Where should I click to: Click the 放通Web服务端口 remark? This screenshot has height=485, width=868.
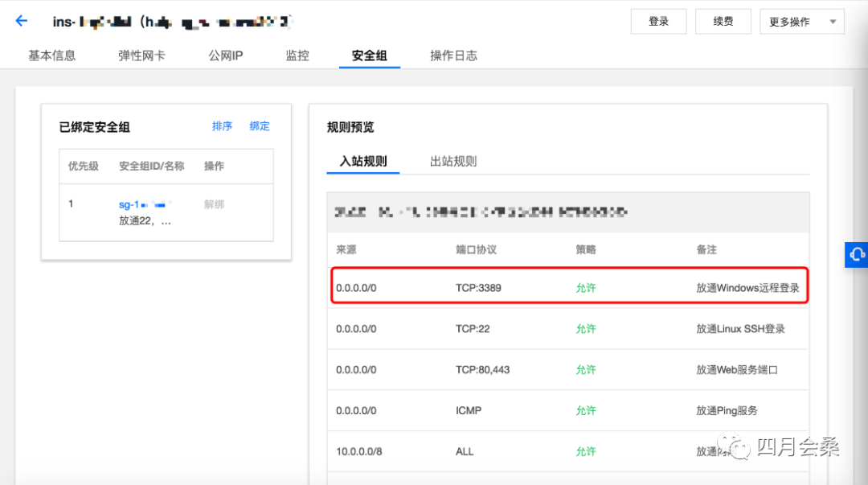(737, 370)
